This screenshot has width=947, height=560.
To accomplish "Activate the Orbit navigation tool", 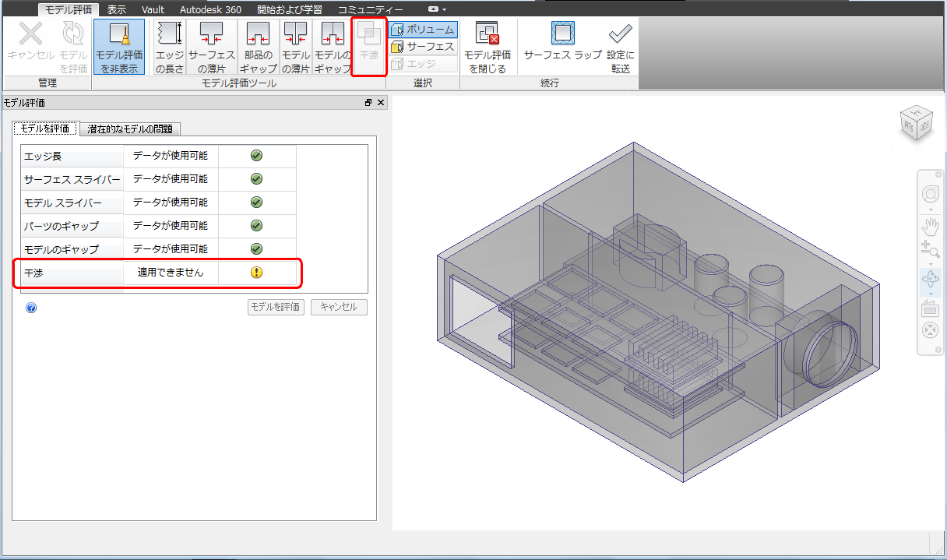I will [x=931, y=278].
